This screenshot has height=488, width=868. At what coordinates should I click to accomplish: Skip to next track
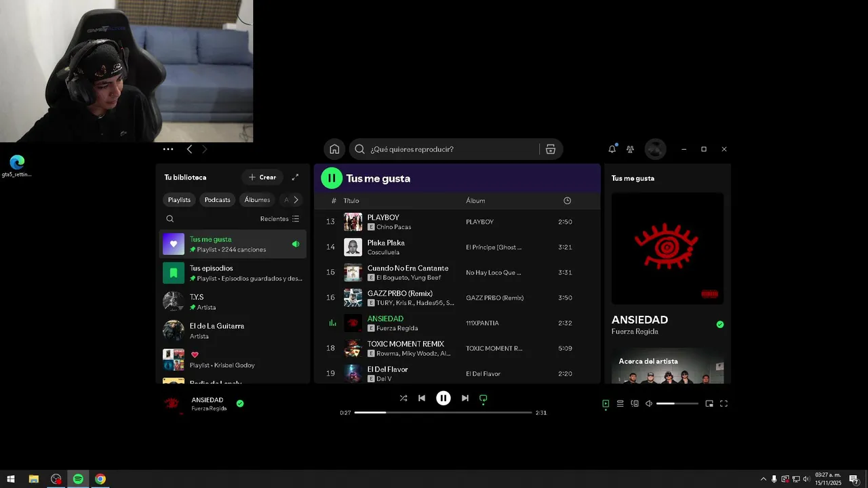465,398
